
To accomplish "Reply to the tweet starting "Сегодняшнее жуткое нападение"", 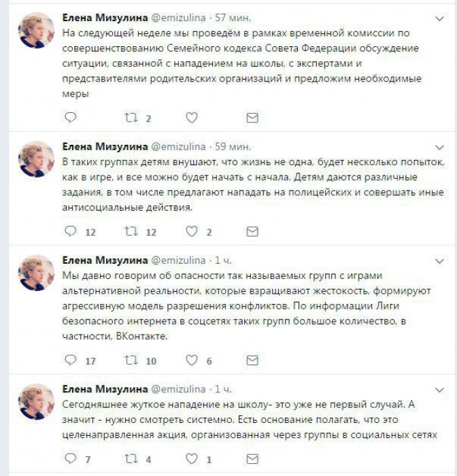I will click(70, 459).
